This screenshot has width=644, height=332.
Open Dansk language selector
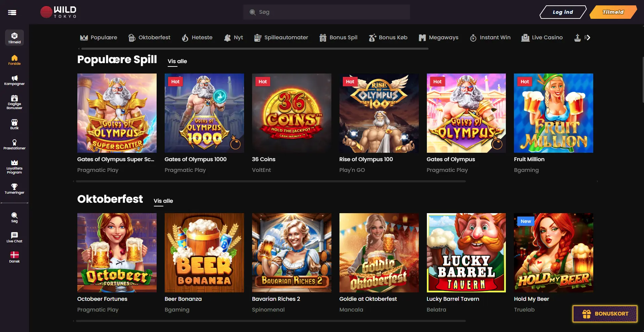click(14, 257)
